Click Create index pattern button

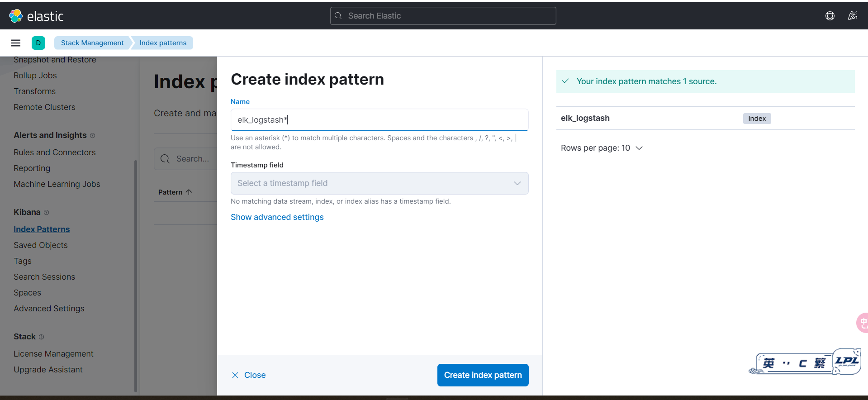(483, 375)
